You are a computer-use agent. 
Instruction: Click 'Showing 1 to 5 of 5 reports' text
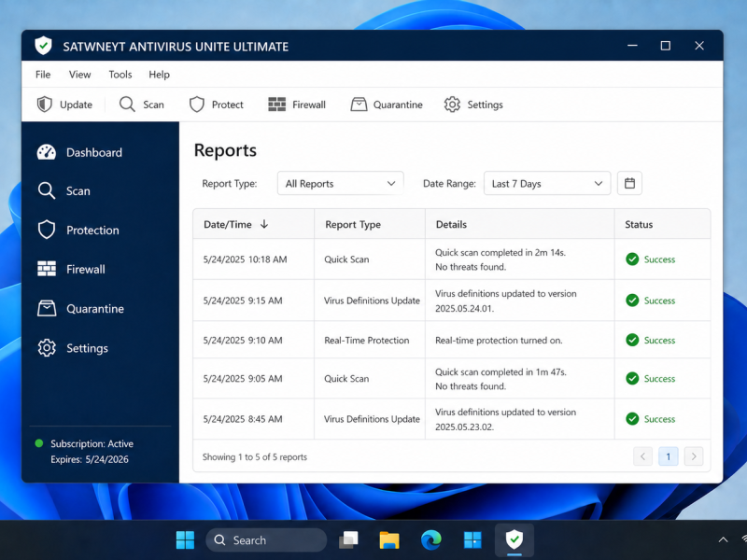[254, 456]
